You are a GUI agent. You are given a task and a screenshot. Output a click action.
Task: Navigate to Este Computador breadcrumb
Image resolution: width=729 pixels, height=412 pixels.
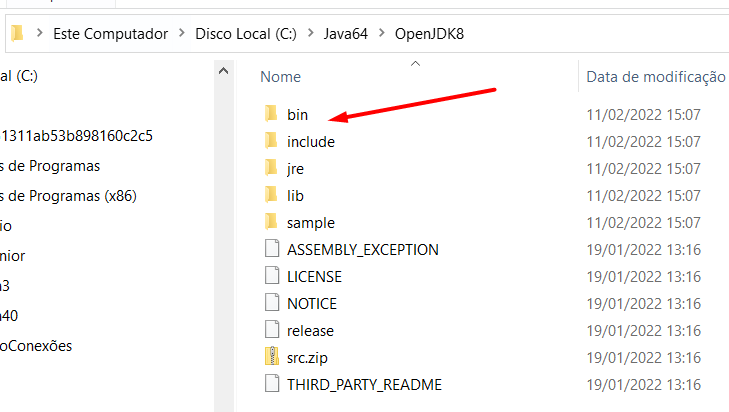[110, 33]
